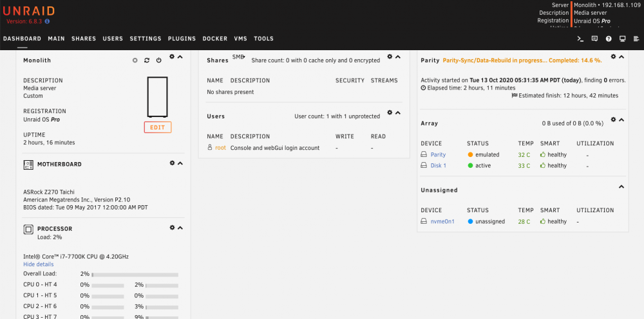Open Motherboard panel gear settings
This screenshot has width=644, height=319.
172,163
